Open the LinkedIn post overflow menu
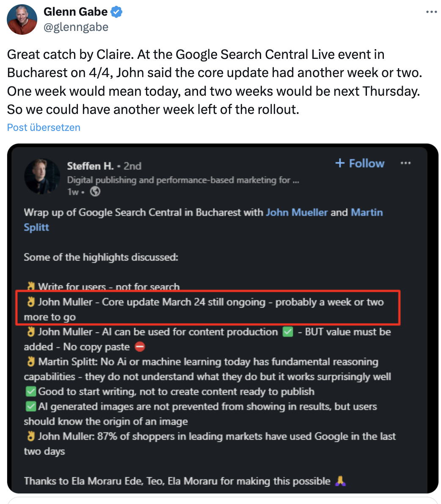Image resolution: width=441 pixels, height=504 pixels. point(405,163)
